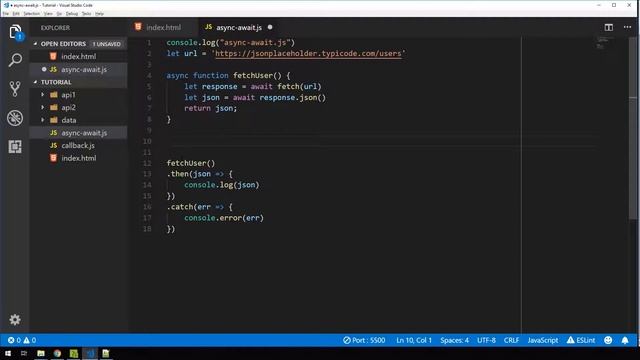Open the Help menu

pyautogui.click(x=99, y=13)
